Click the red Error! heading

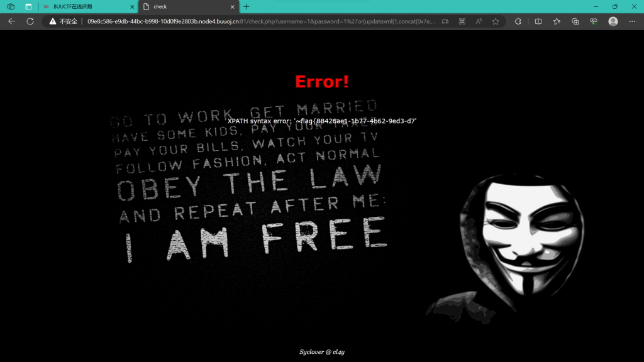[x=322, y=81]
